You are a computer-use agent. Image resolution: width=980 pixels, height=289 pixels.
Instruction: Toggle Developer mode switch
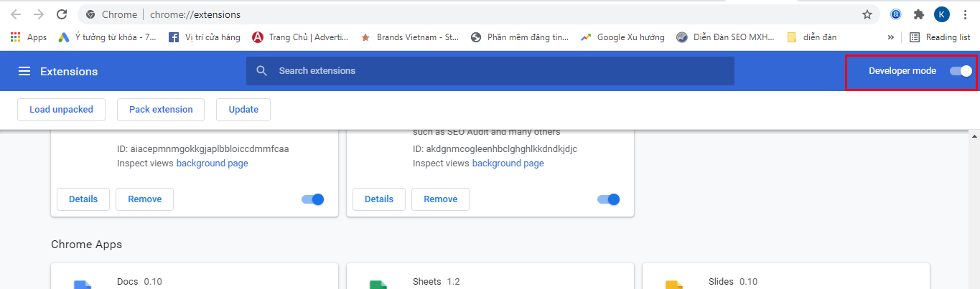coord(961,71)
